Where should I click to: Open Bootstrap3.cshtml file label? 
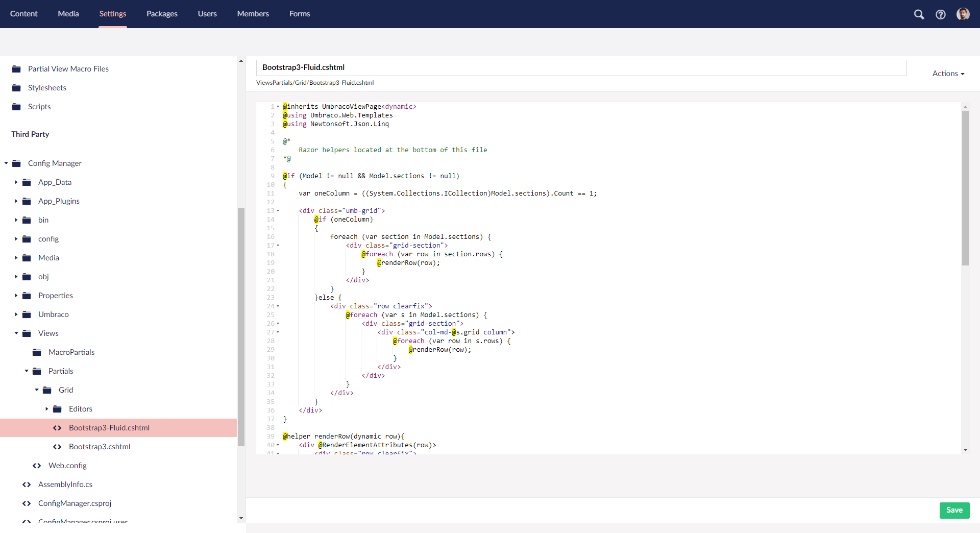[x=100, y=447]
